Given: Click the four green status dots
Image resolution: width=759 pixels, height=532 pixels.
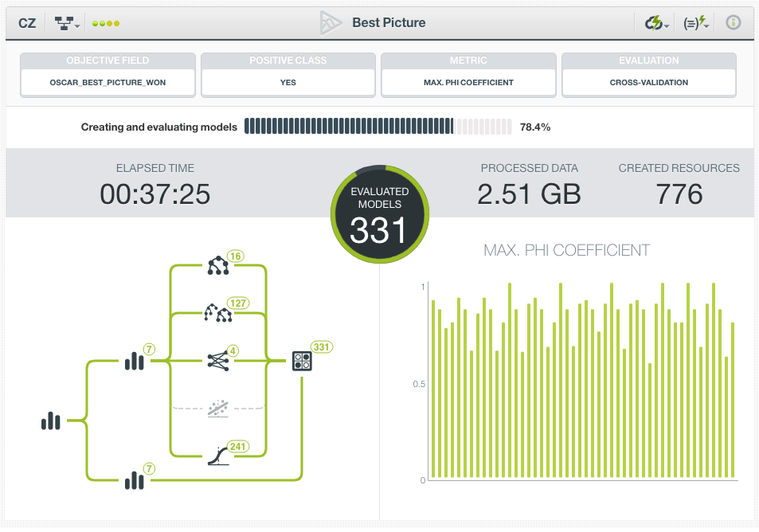Looking at the screenshot, I should 106,23.
